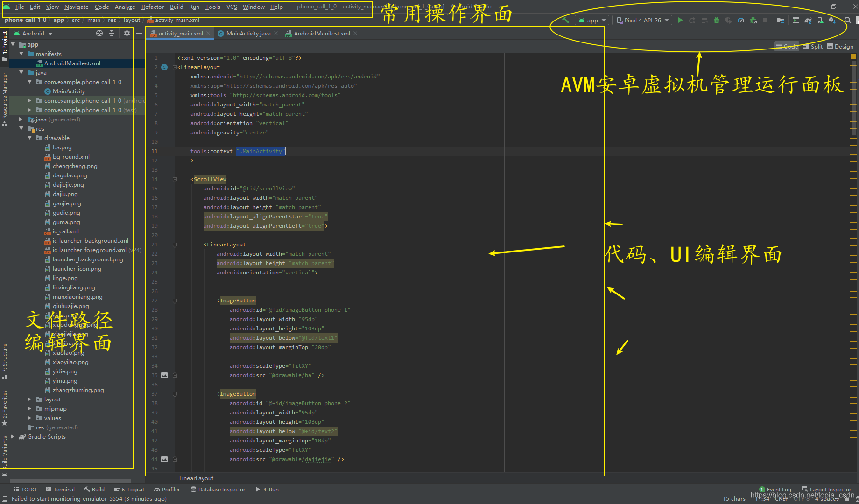Switch to Design view mode
The width and height of the screenshot is (859, 504).
pos(840,46)
